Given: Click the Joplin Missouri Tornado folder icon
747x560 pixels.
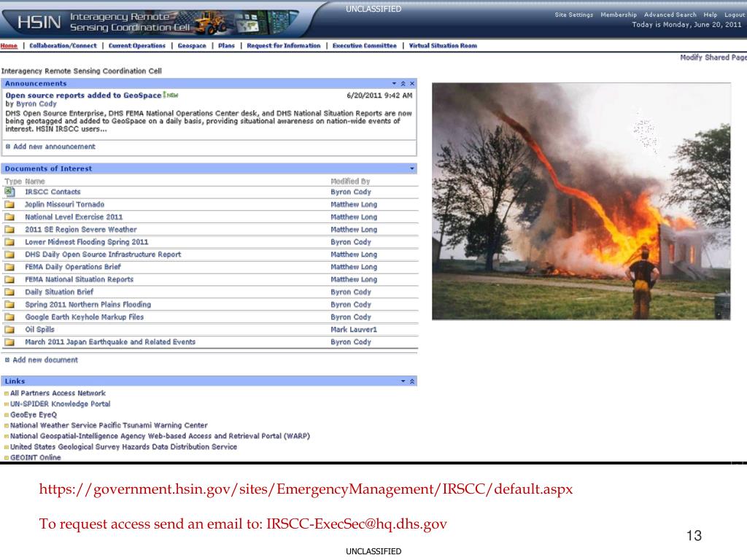Looking at the screenshot, I should 9,204.
